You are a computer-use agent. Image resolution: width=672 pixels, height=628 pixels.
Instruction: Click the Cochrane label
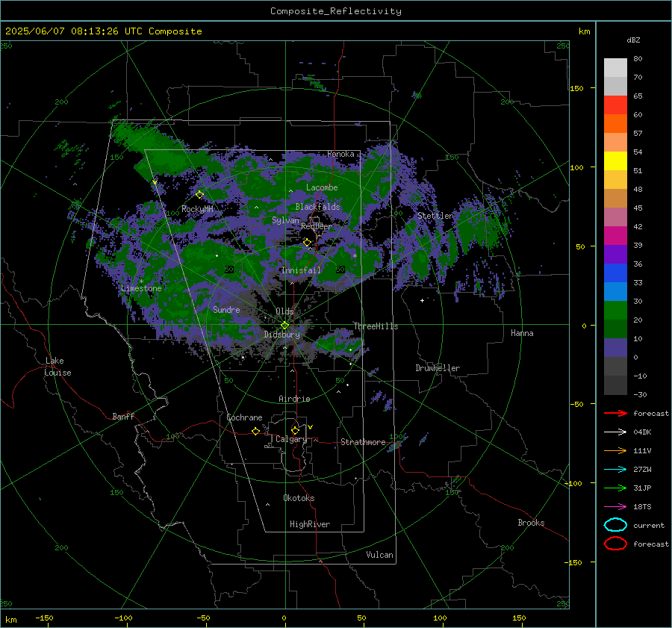[x=244, y=417]
